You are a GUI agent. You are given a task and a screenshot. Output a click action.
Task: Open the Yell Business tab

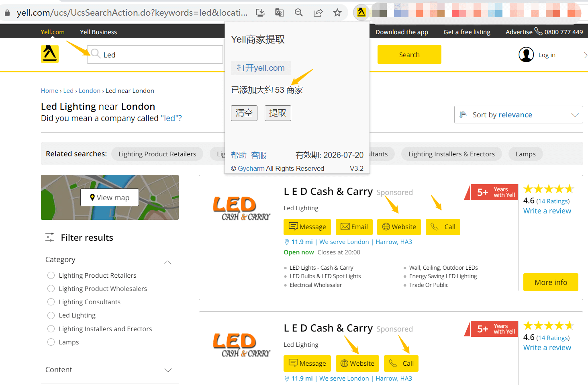pyautogui.click(x=98, y=32)
